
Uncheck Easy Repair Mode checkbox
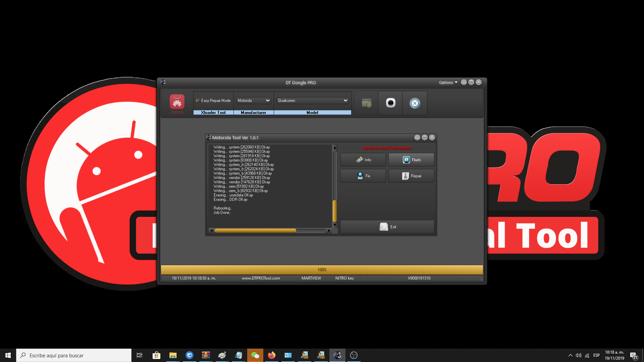click(198, 101)
